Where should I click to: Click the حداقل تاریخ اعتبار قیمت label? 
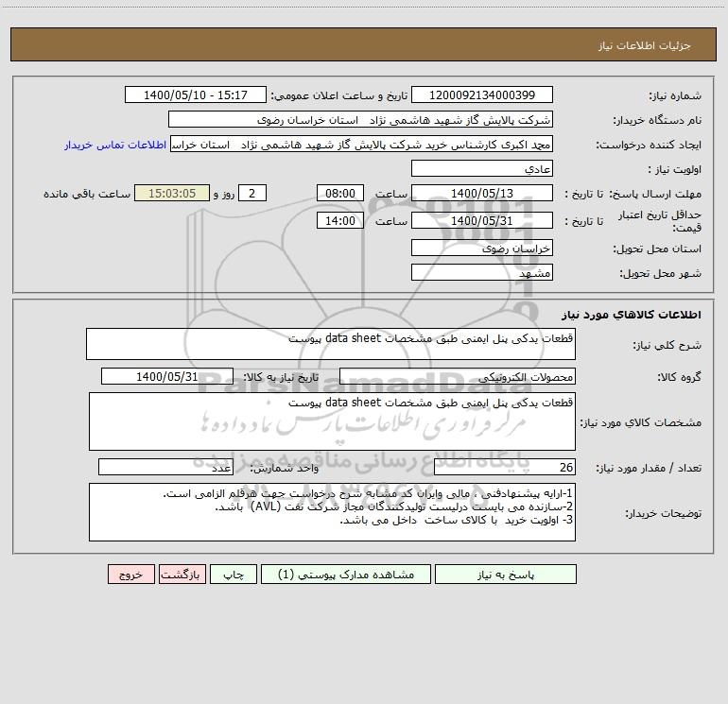coord(660,221)
